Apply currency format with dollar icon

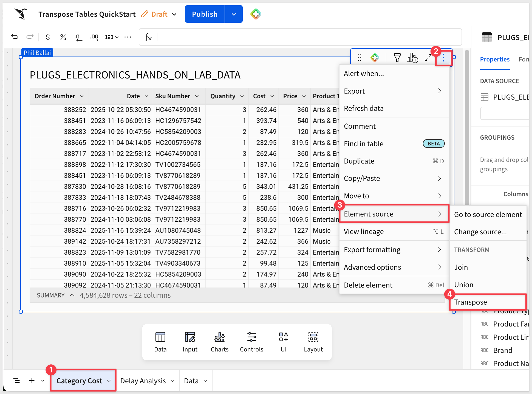(48, 37)
